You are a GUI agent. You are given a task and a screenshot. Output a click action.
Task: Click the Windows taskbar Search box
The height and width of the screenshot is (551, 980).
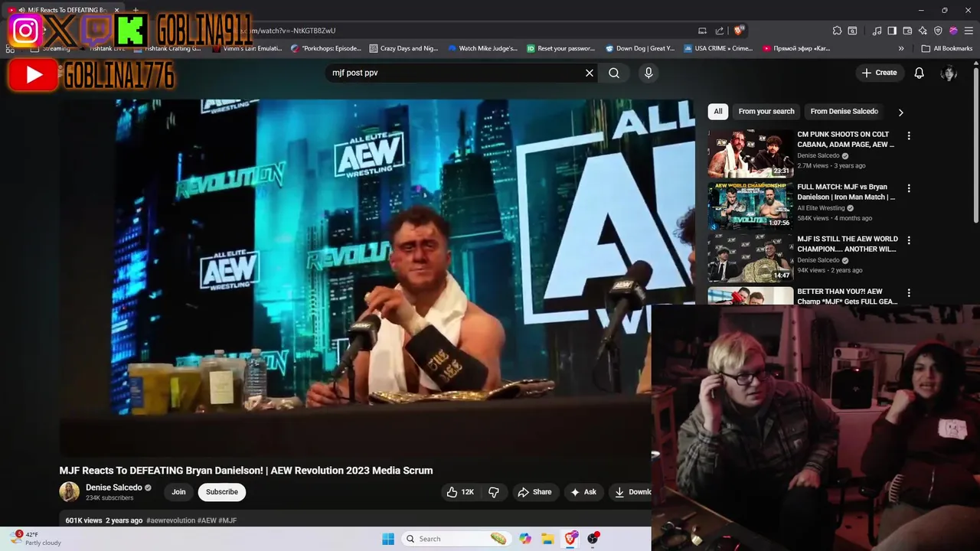[456, 539]
